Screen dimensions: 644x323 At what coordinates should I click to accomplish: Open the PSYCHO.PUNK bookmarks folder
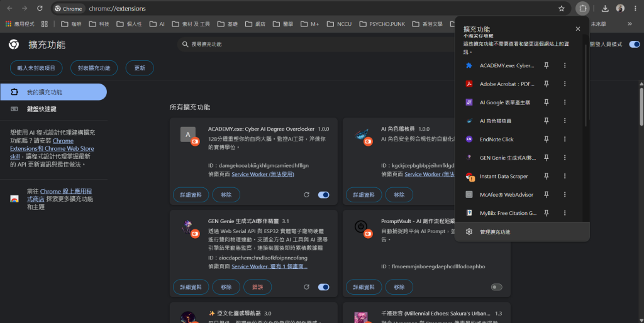(x=382, y=24)
